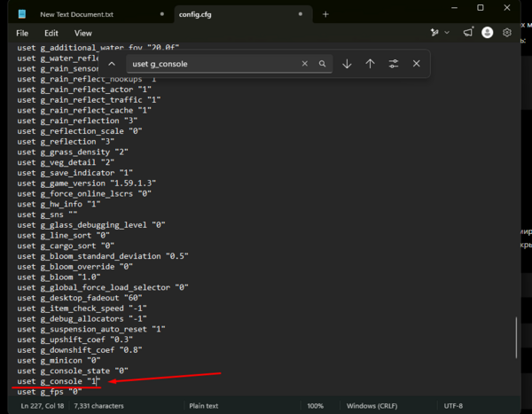Click the line 'uset g_debug_allocators "-1"'

(x=82, y=318)
